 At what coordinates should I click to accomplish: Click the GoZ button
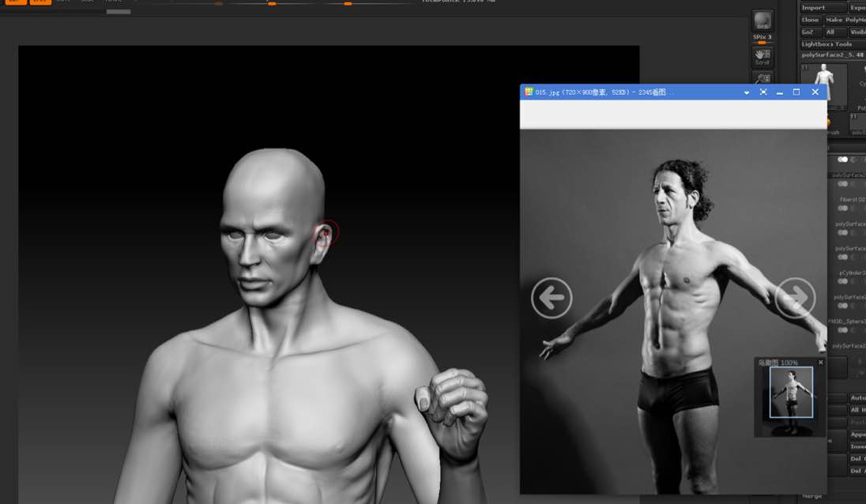coord(811,32)
